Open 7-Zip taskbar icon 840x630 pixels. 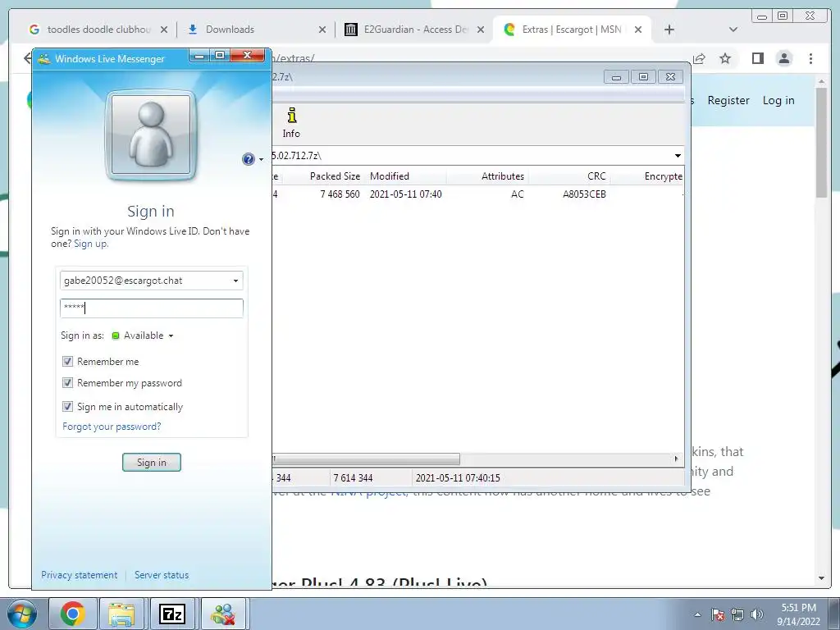172,614
